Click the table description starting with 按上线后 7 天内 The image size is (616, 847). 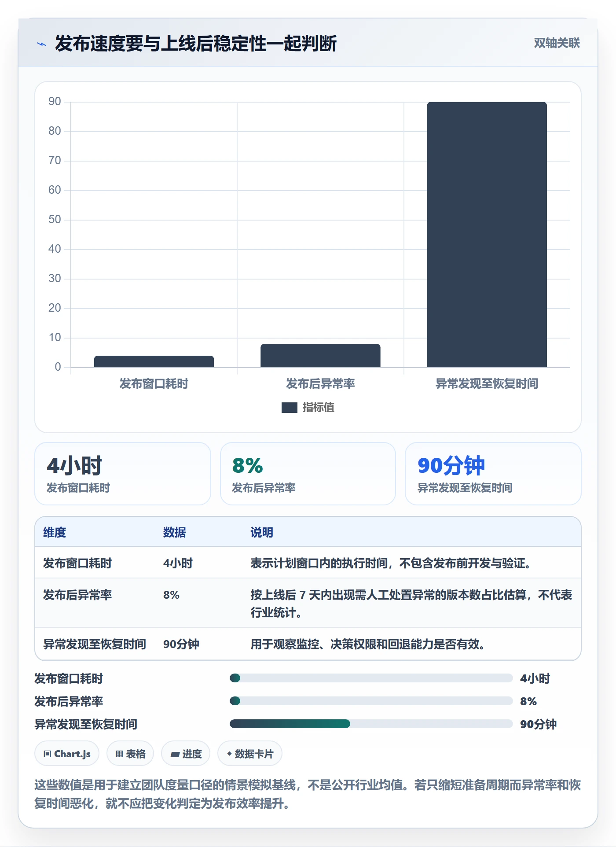(x=411, y=604)
